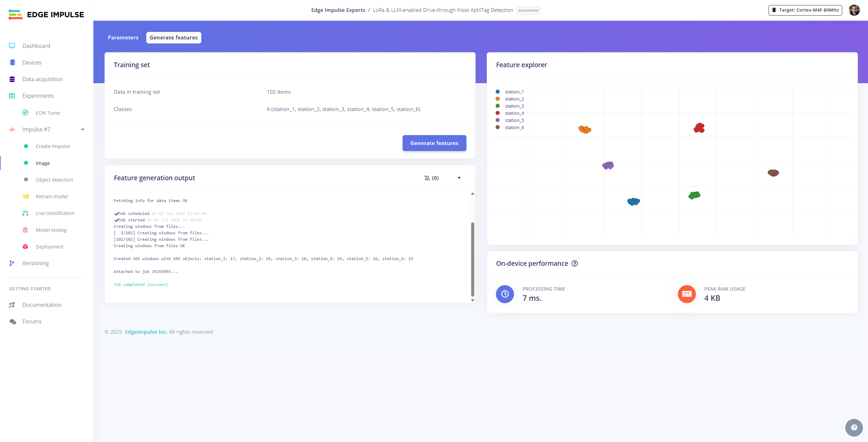Click the Retrain model shuffle icon
The height and width of the screenshot is (442, 868).
click(25, 197)
